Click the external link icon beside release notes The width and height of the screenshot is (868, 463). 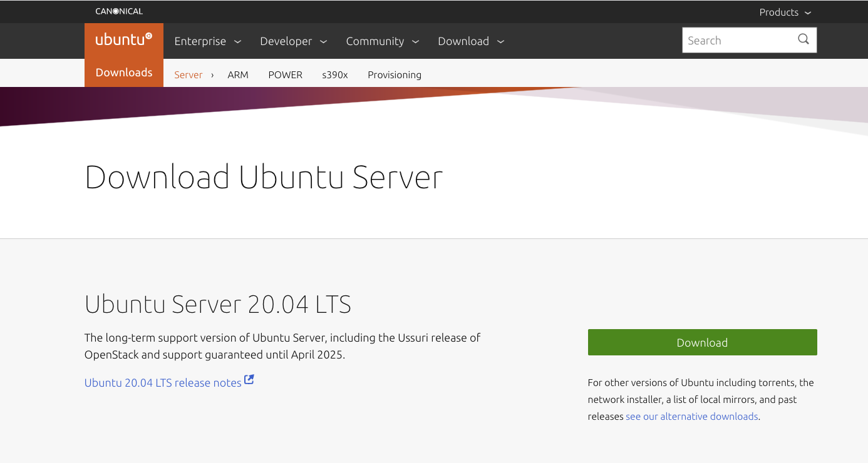click(x=249, y=380)
